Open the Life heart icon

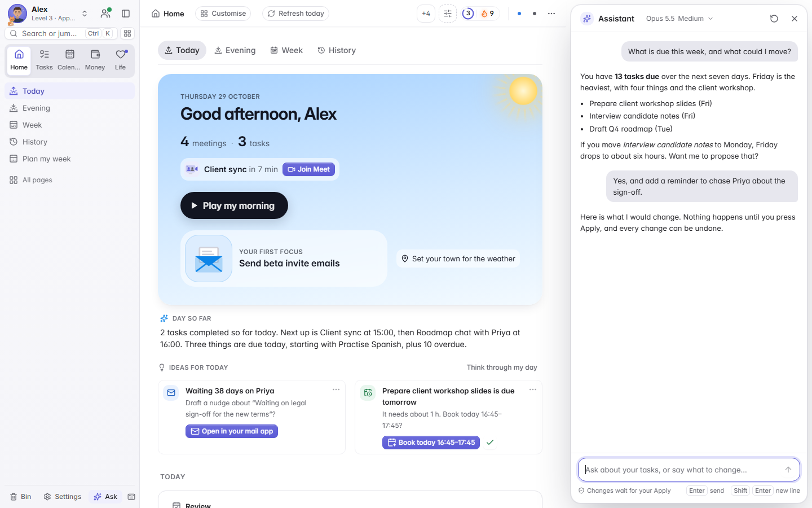click(x=121, y=60)
